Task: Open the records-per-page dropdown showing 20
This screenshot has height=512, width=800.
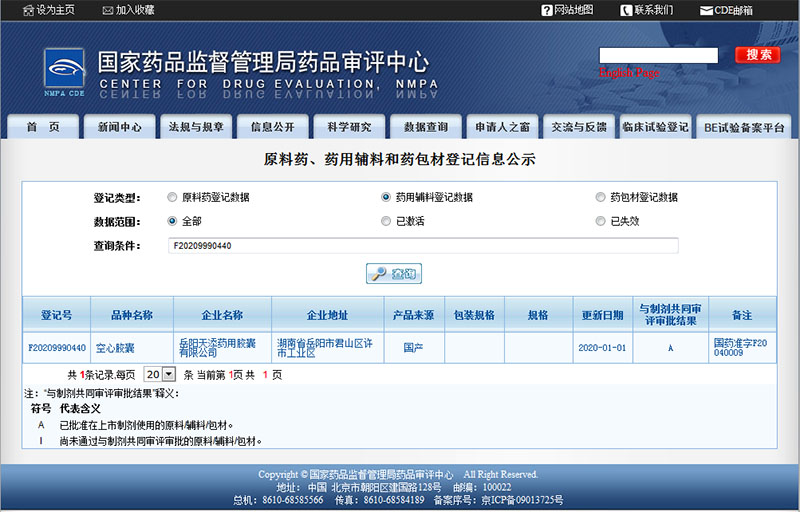Action: click(x=160, y=374)
